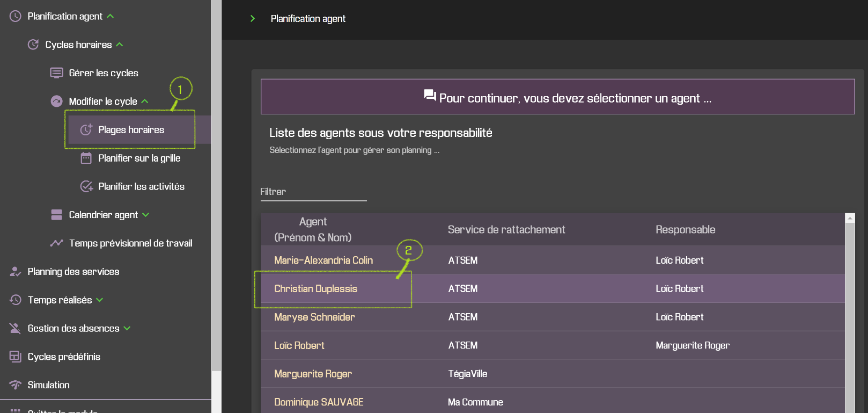Open Cycles prédéfinis menu entry

(x=64, y=357)
